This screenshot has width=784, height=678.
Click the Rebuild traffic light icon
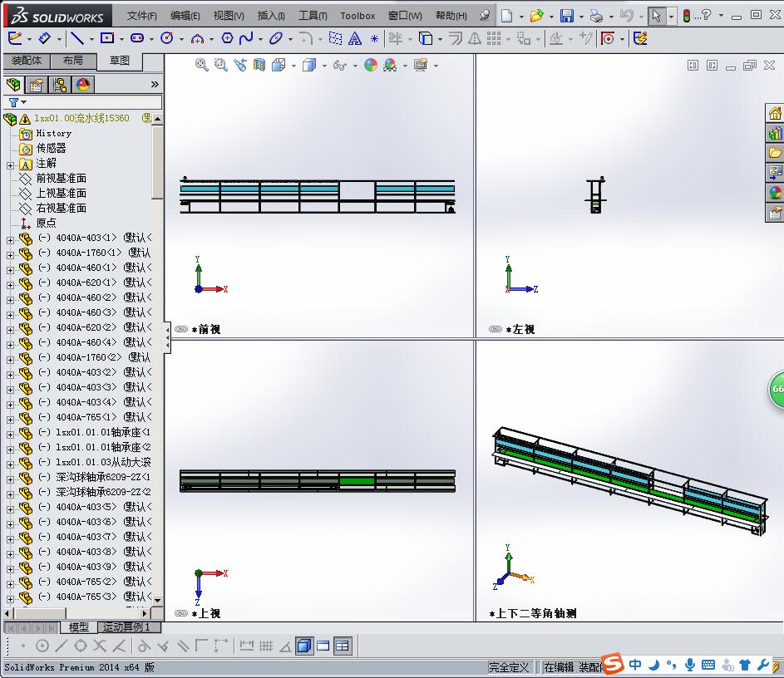pos(687,16)
